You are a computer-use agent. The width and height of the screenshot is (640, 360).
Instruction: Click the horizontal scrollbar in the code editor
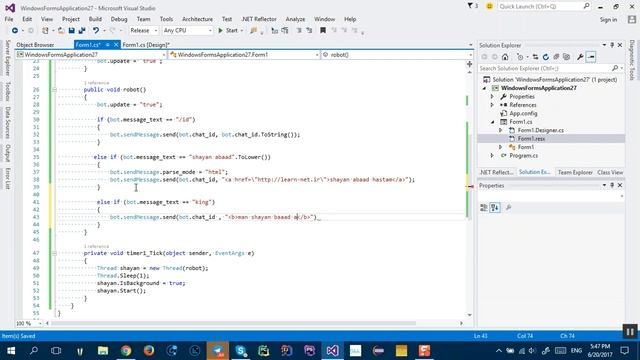point(233,323)
